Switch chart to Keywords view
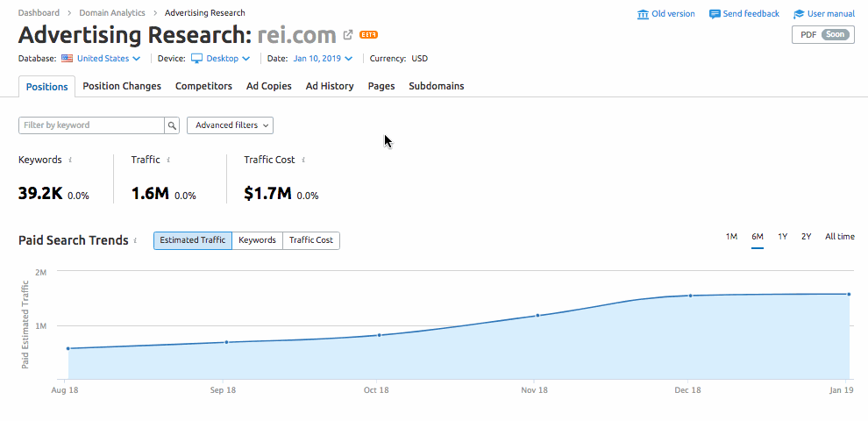This screenshot has width=868, height=421. [x=257, y=240]
